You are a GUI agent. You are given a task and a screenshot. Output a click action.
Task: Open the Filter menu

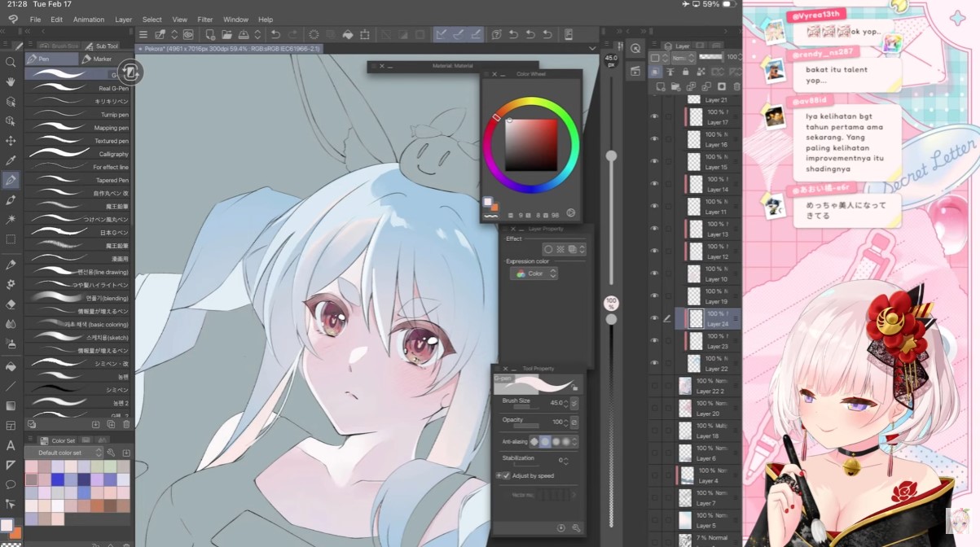204,20
